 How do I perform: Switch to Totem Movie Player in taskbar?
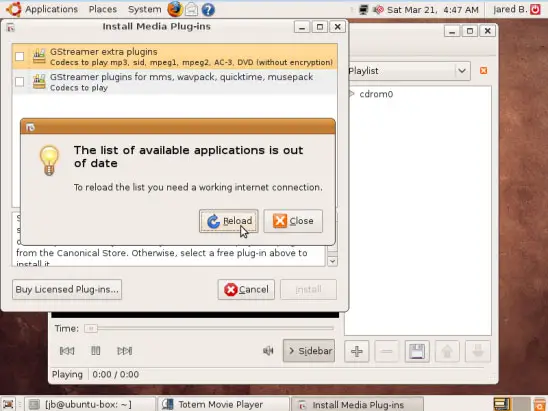pos(224,404)
